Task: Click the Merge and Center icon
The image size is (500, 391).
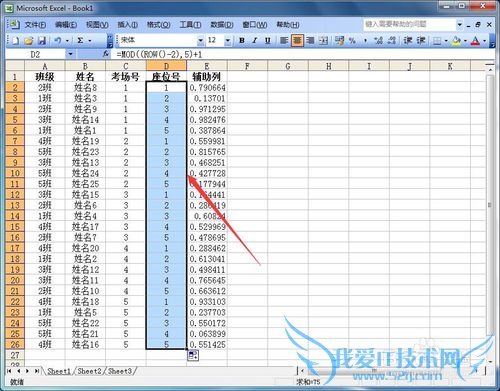Action: pyautogui.click(x=323, y=40)
